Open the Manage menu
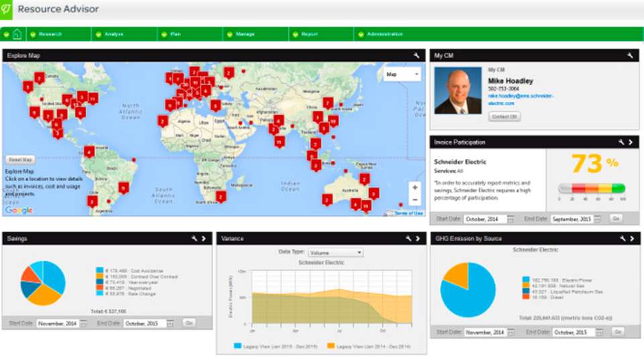This screenshot has height=362, width=644. (246, 34)
